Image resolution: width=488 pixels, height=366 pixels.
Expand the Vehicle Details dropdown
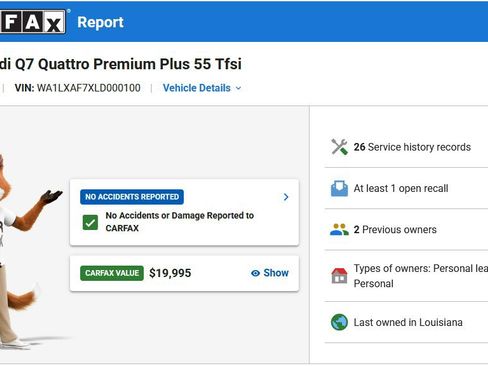(202, 88)
